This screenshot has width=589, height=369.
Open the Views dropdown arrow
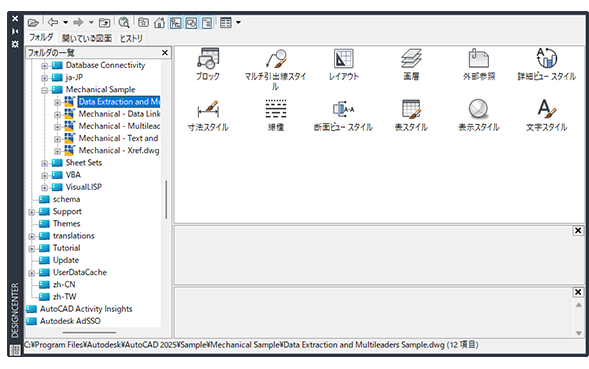[x=238, y=23]
